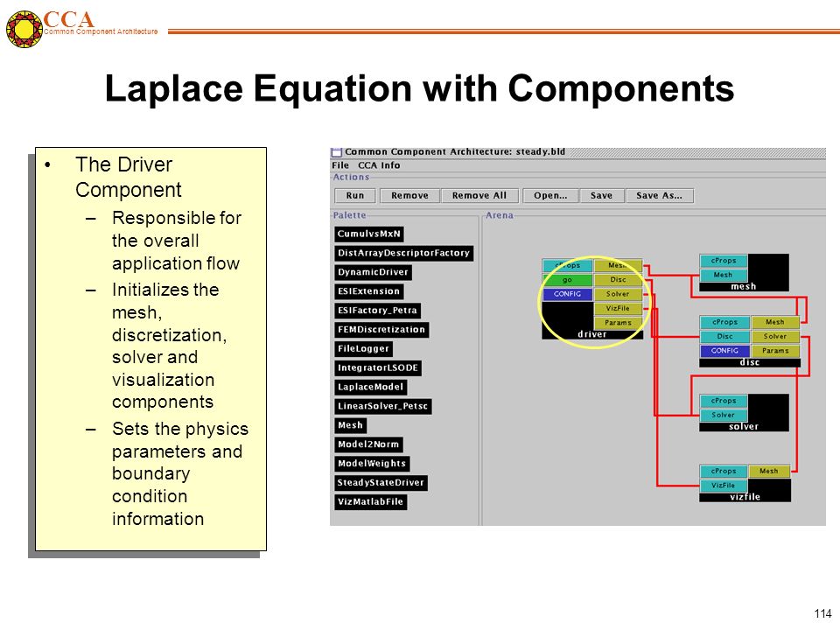Screen dimensions: 840x630
Task: Click the mesh component's cProps port
Action: [x=724, y=261]
